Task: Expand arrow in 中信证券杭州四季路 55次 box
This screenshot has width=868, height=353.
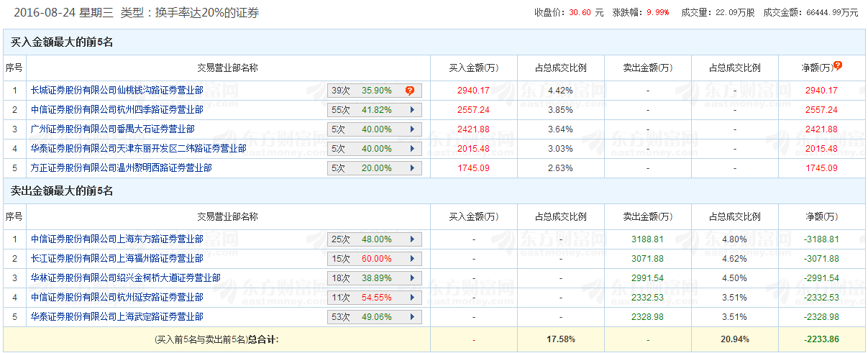Action: [412, 110]
